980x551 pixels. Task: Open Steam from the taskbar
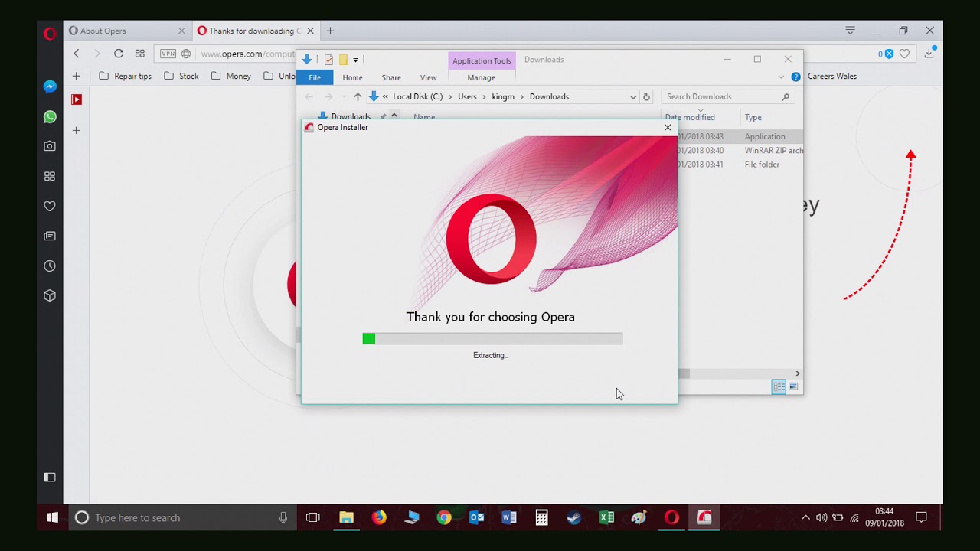click(573, 517)
